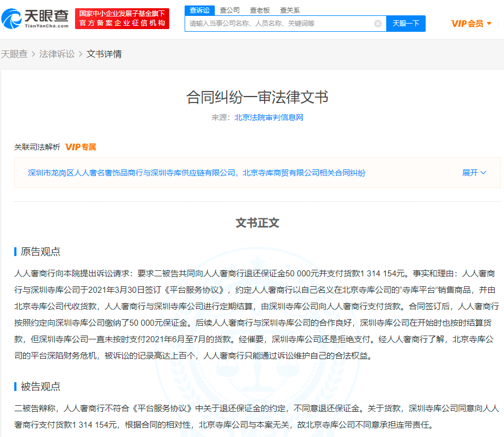Viewport: 504px width, 437px height.
Task: Click the orange VIP专属 badge
Action: click(x=81, y=147)
